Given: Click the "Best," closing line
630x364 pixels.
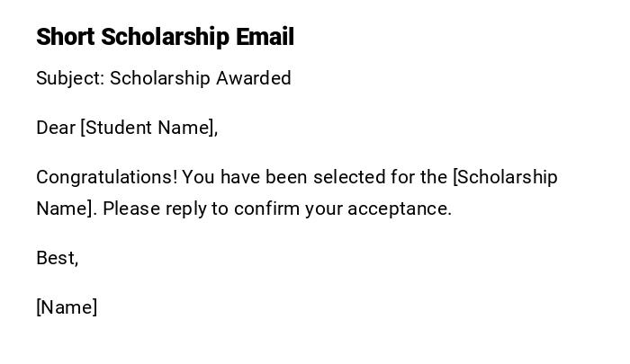Looking at the screenshot, I should click(x=58, y=258).
